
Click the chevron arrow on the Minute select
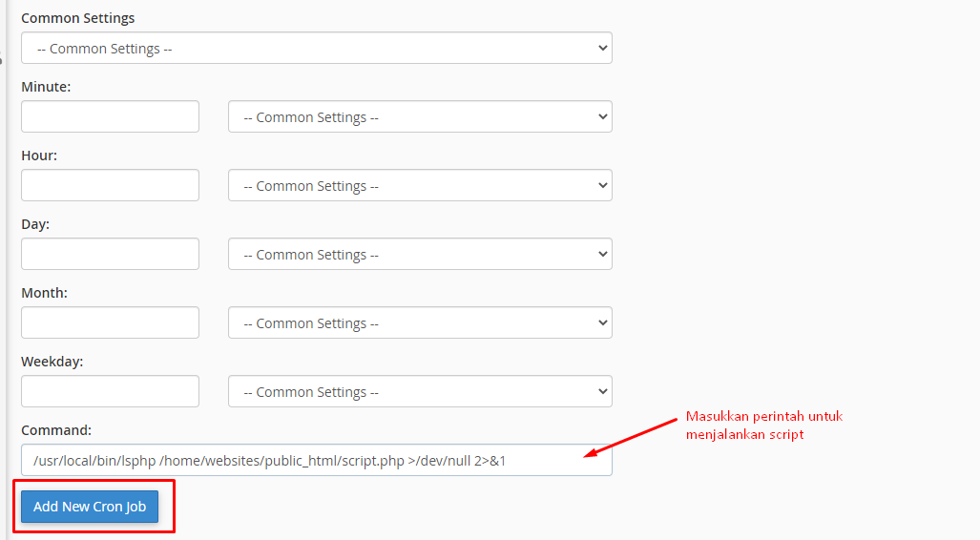click(602, 117)
